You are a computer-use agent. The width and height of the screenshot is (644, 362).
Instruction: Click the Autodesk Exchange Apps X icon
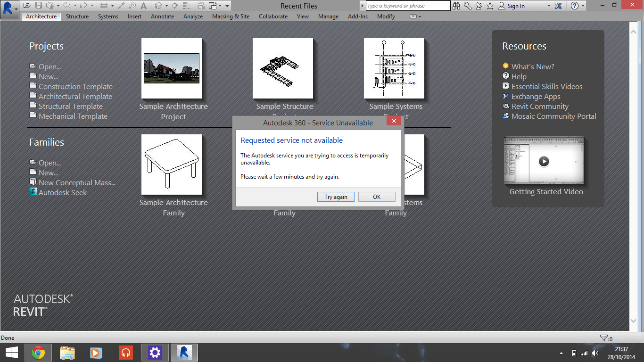coord(558,6)
